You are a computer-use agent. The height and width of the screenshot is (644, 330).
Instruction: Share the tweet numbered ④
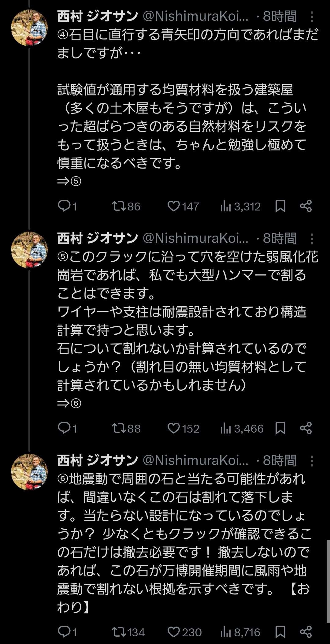coord(306,207)
